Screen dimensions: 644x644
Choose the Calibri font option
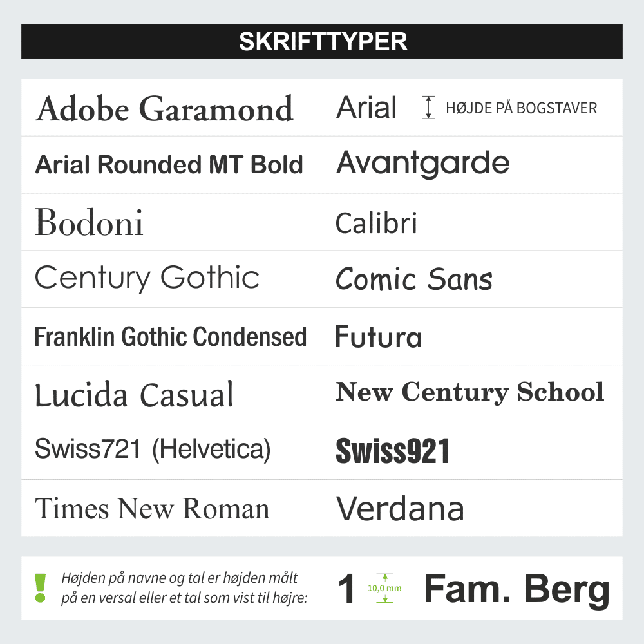[376, 223]
